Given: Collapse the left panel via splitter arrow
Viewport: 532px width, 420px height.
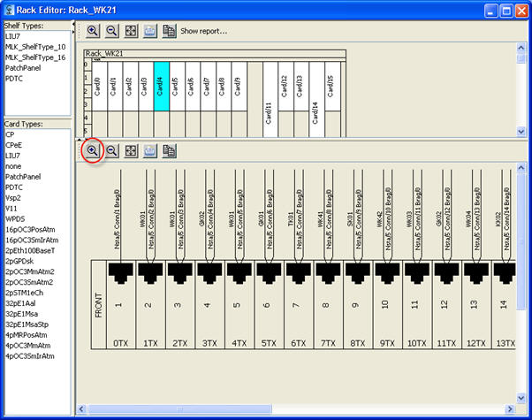Looking at the screenshot, I should 73,25.
